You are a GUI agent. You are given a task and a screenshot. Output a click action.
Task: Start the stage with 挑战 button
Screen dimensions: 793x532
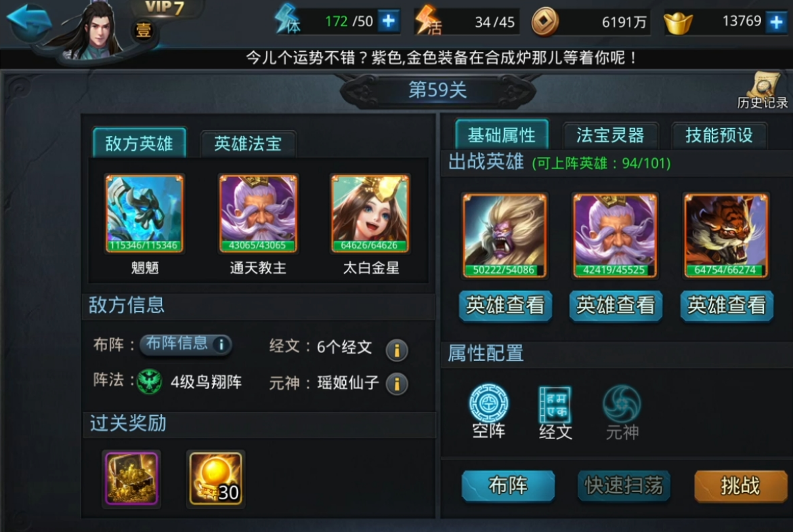pyautogui.click(x=740, y=487)
